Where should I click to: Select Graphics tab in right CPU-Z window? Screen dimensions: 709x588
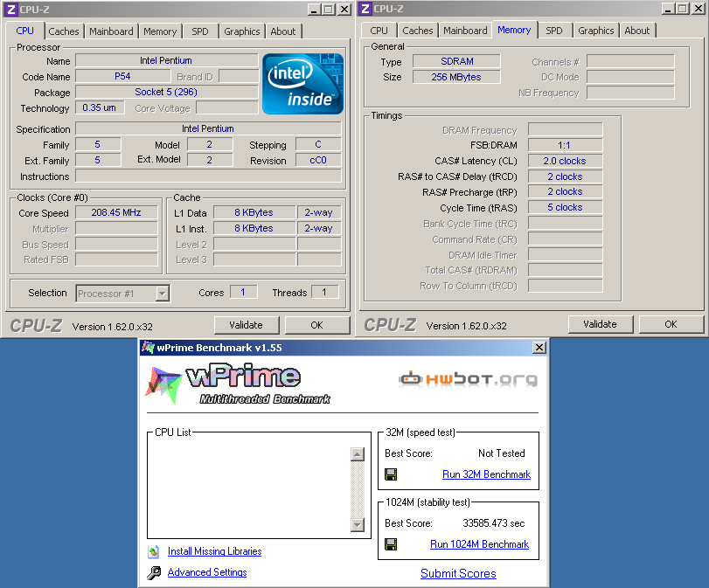pos(596,31)
